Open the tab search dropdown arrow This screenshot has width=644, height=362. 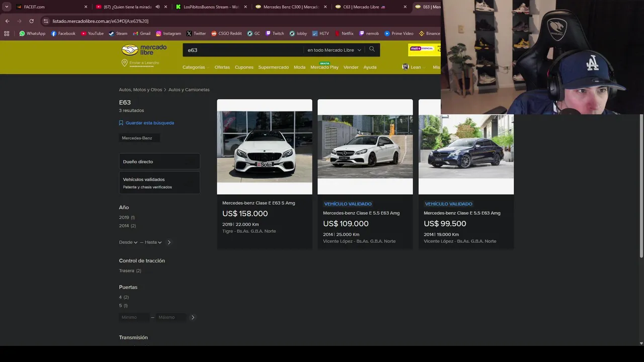(x=7, y=7)
